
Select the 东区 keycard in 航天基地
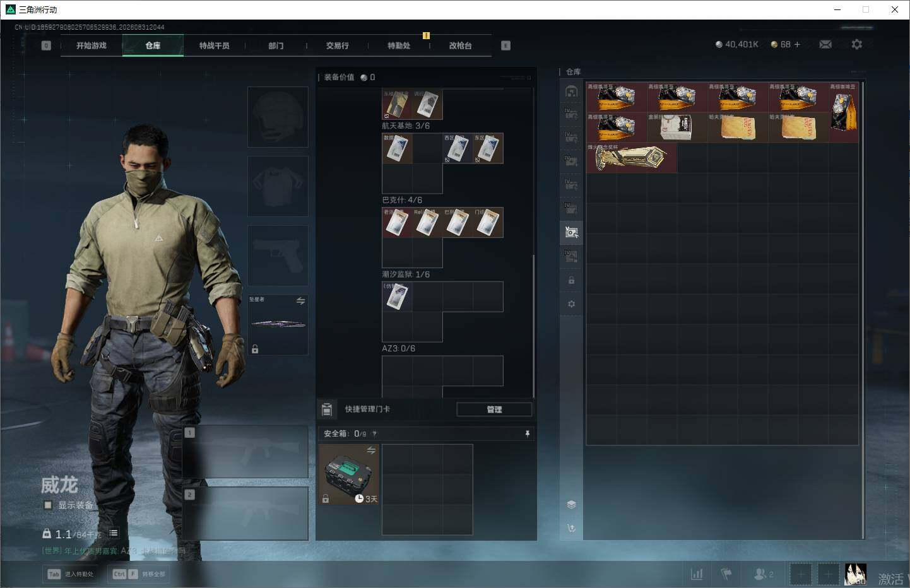tap(488, 148)
